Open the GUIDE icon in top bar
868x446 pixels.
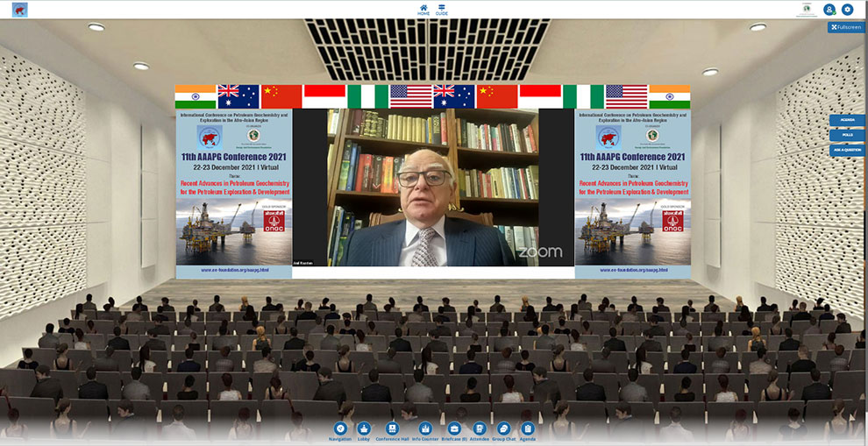[x=442, y=10]
